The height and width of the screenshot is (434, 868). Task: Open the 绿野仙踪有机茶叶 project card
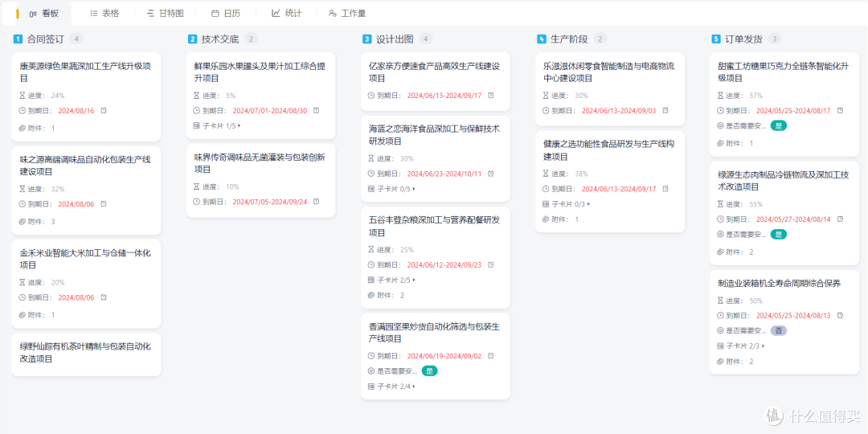pos(86,353)
